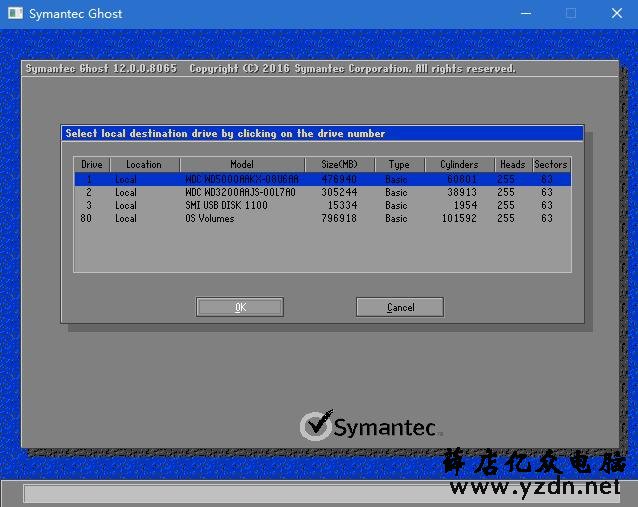Click the OS Volumes model entry

[x=210, y=218]
